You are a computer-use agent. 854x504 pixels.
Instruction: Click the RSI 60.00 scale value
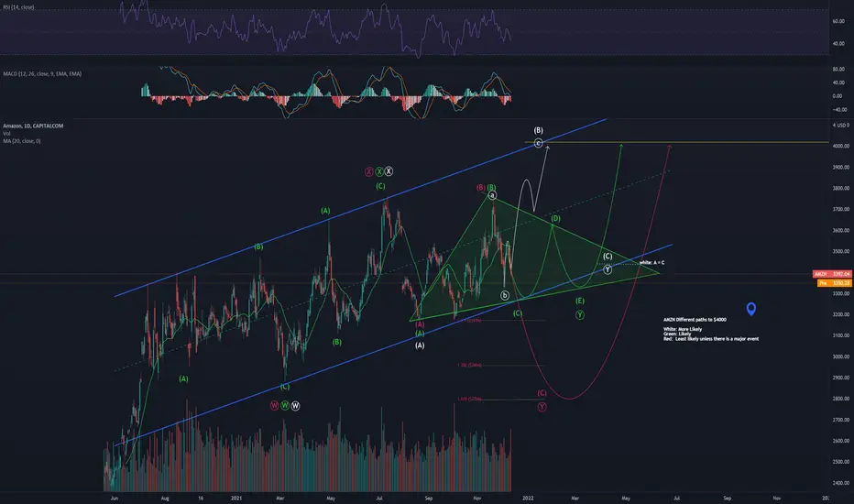click(x=838, y=21)
